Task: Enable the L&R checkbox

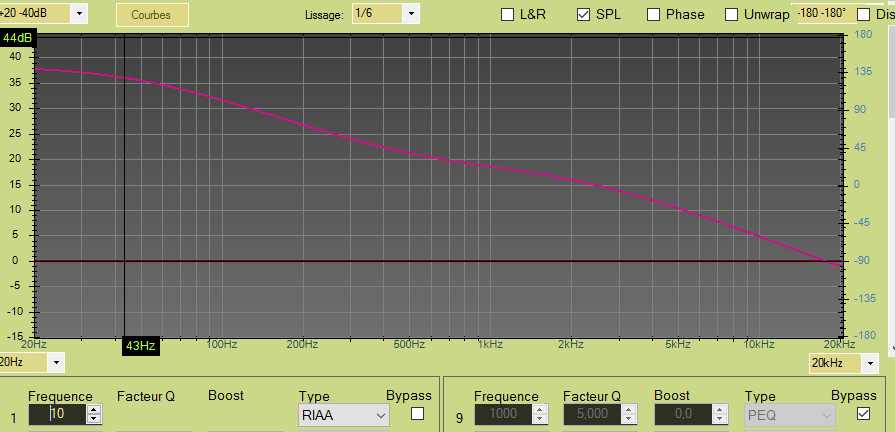Action: pos(508,14)
